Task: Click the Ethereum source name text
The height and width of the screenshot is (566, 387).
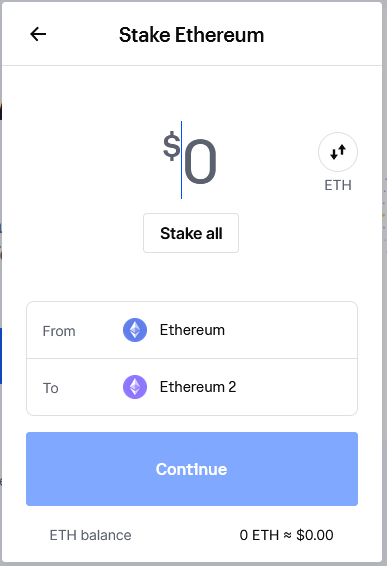Action: [x=192, y=330]
